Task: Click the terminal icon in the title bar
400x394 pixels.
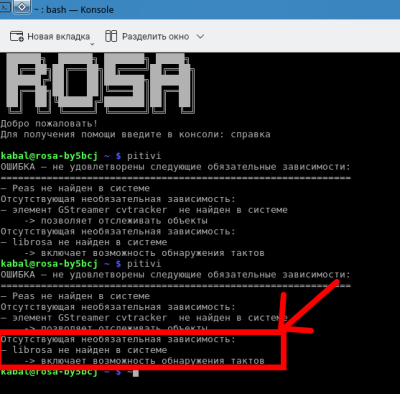Action: point(5,7)
